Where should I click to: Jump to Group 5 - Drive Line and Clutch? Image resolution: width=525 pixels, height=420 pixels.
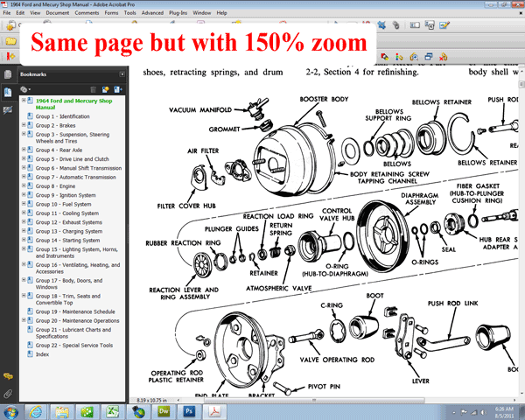(73, 159)
